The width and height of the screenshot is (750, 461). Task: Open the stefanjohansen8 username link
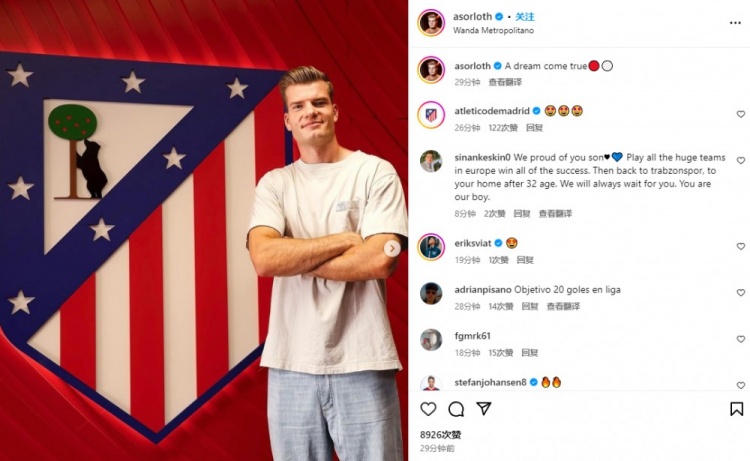click(x=490, y=382)
